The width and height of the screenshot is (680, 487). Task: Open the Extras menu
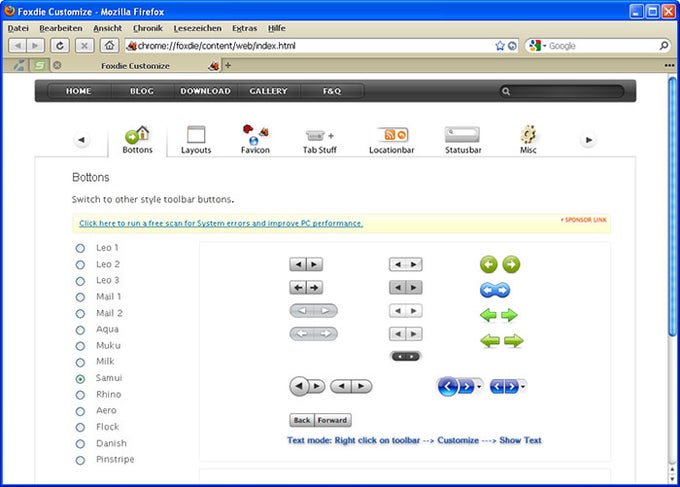245,28
